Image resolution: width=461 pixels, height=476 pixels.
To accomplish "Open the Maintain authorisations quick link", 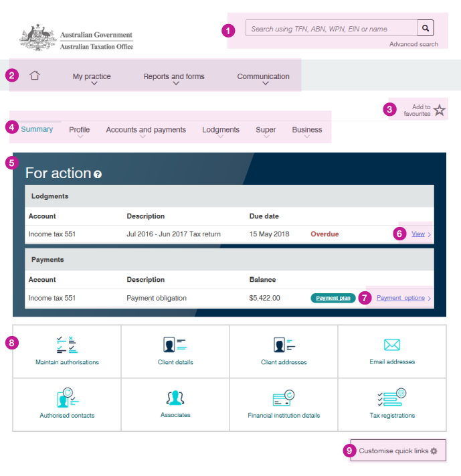I will [x=67, y=351].
